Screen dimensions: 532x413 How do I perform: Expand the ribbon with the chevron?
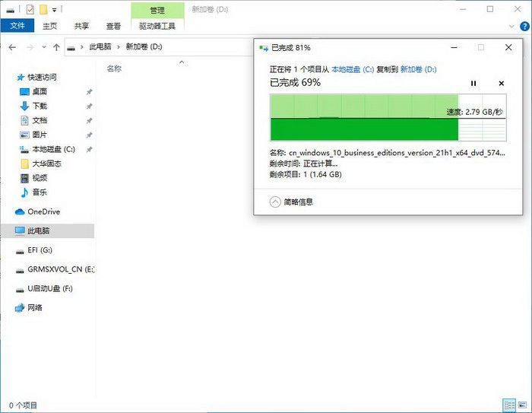510,25
